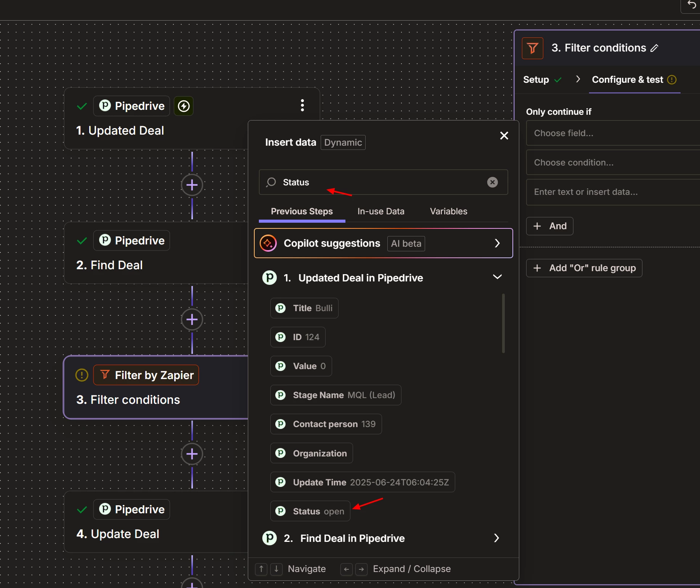
Task: Click the green check next to Setup
Action: coord(558,80)
